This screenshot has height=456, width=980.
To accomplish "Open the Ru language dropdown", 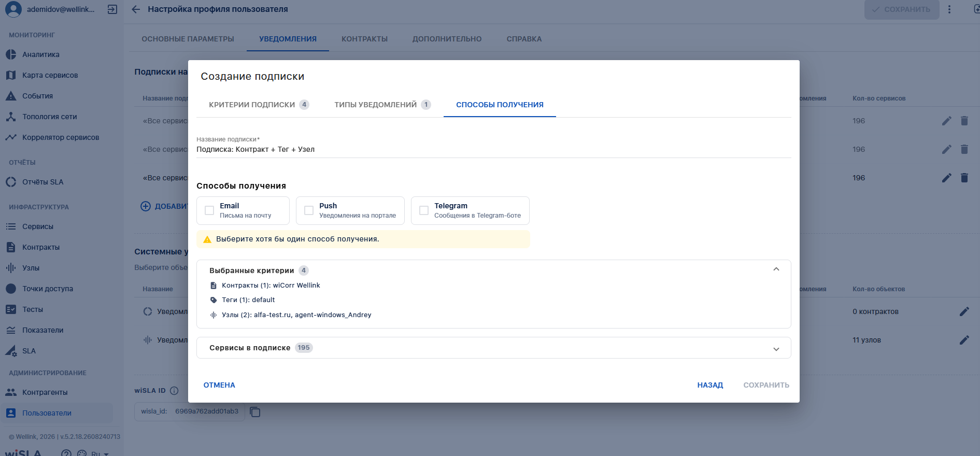I will coord(100,453).
